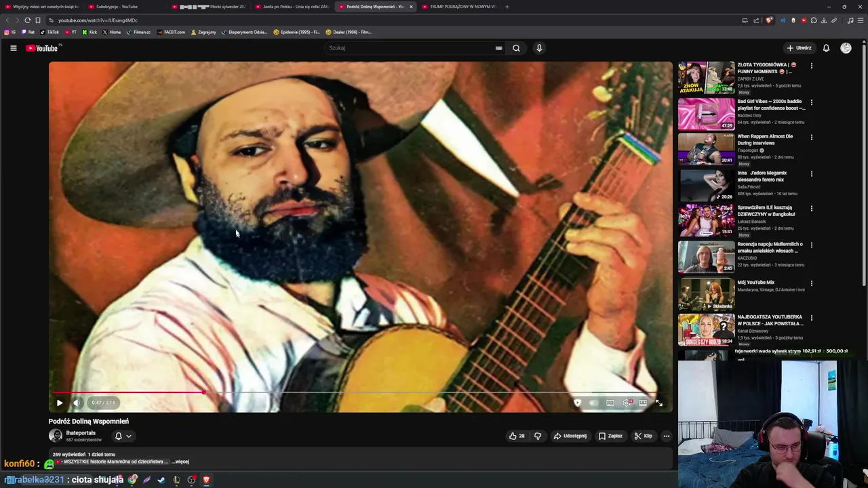The image size is (868, 488).
Task: Open Mój YouTube Mix title
Action: pyautogui.click(x=756, y=283)
